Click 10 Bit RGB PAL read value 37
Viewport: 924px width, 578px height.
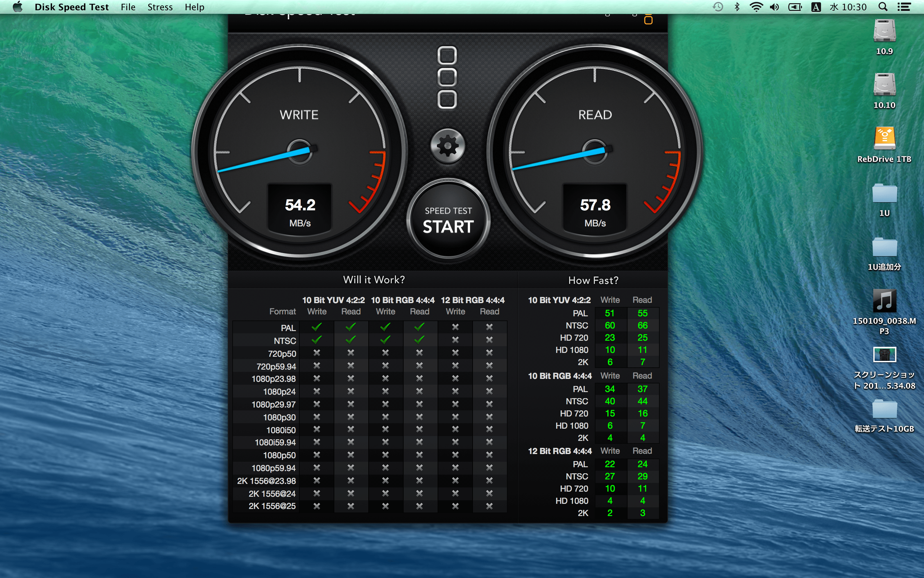(643, 389)
